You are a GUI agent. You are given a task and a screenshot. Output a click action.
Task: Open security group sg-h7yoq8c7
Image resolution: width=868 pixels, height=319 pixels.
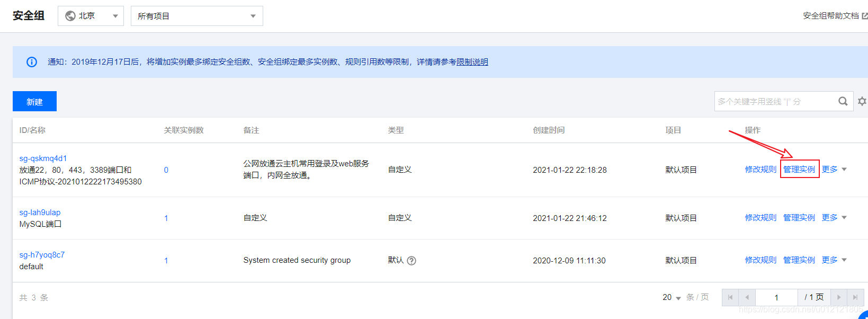(42, 255)
